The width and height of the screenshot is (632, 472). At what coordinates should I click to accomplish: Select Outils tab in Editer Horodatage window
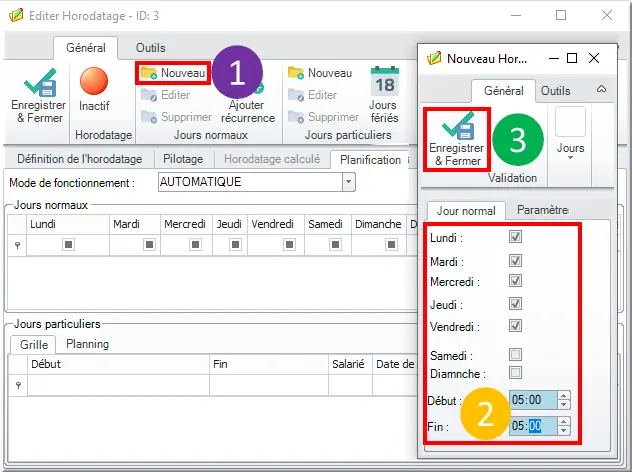click(150, 48)
